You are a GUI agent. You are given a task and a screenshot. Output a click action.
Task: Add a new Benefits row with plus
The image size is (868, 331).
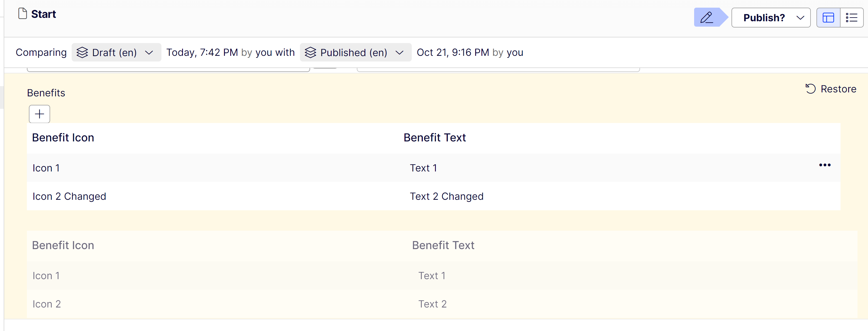point(39,114)
